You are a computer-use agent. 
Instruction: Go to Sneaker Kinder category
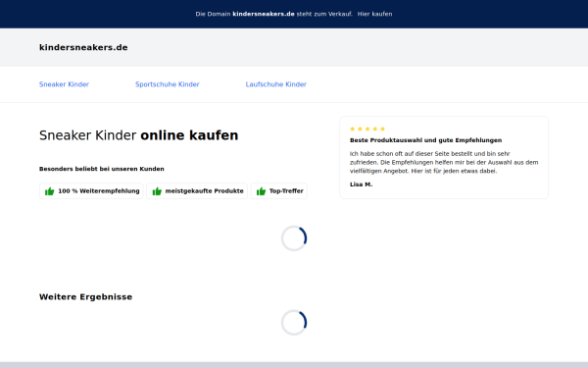pos(64,84)
